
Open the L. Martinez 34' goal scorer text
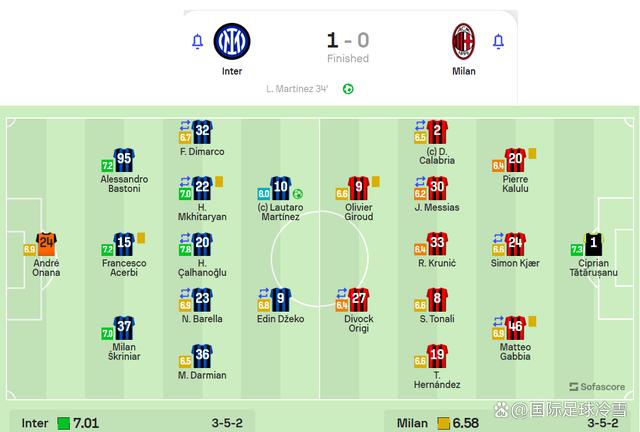298,89
